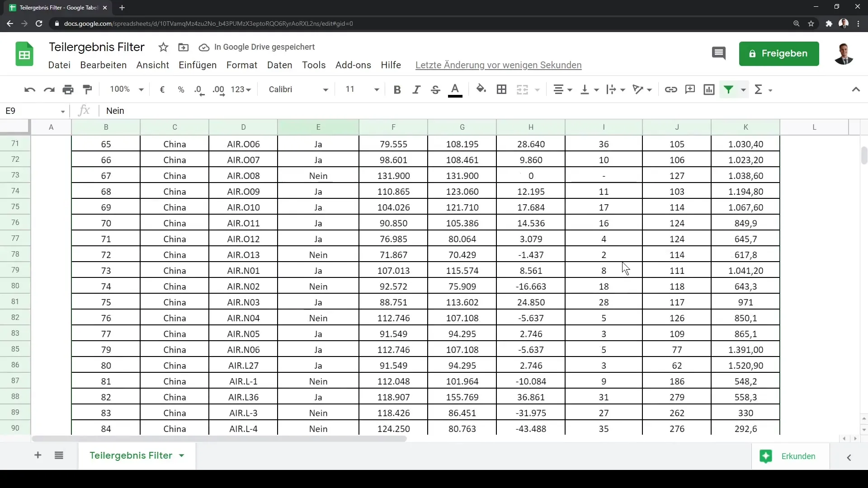The width and height of the screenshot is (868, 488).
Task: Format as currency with euro icon
Action: 162,89
